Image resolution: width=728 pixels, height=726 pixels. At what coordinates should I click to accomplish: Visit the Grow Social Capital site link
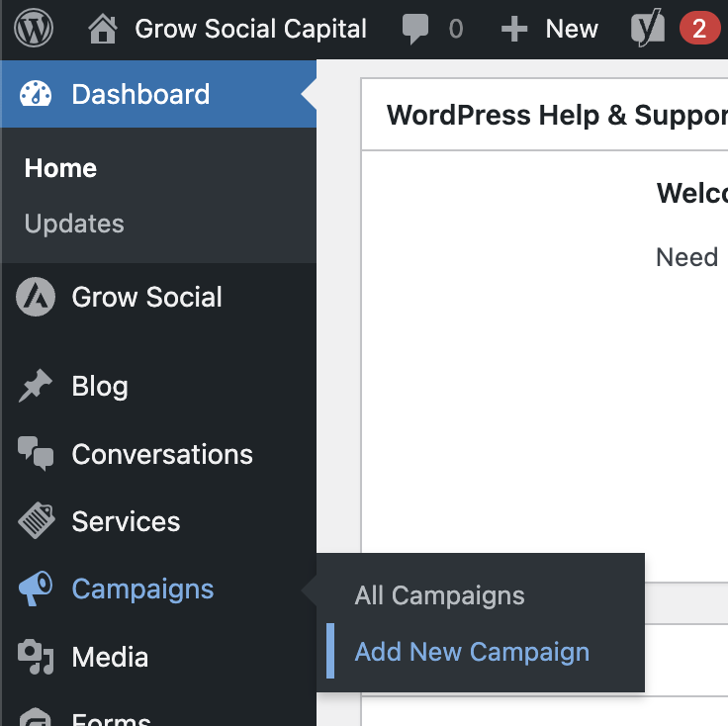click(250, 29)
